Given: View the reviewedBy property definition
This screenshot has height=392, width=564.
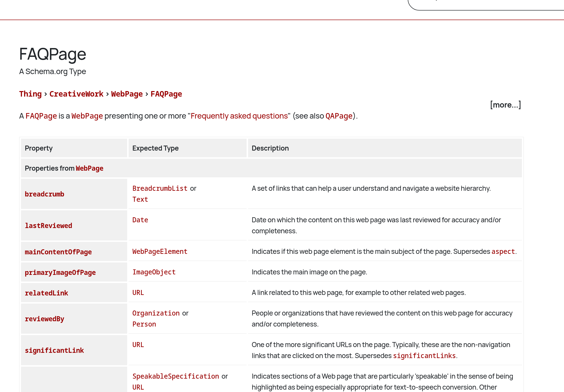Looking at the screenshot, I should [x=44, y=319].
